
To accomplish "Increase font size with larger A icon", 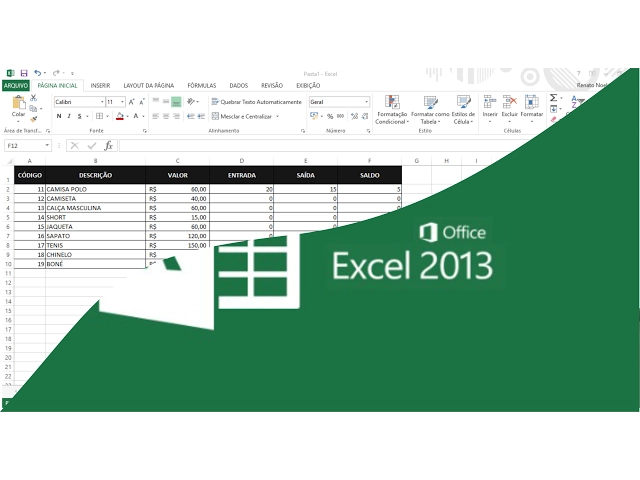I will [131, 102].
